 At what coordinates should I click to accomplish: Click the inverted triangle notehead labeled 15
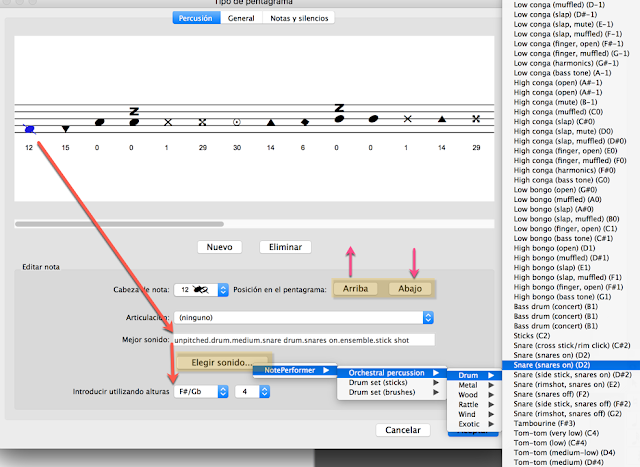[65, 129]
